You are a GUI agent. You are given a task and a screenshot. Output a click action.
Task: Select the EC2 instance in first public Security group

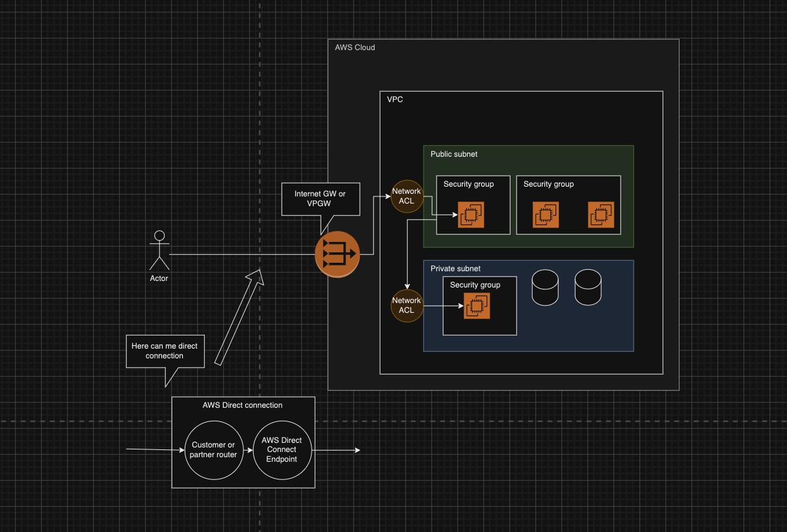pos(471,215)
